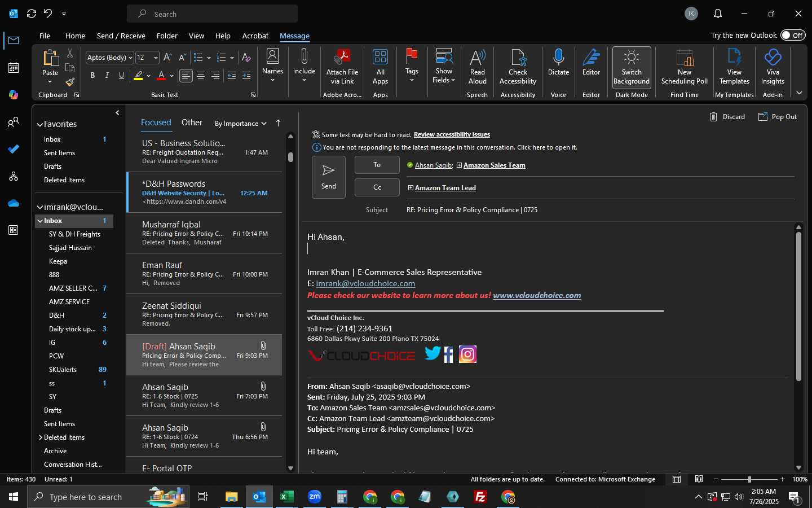Collapse the ribbon with chevron
This screenshot has width=812, height=508.
coord(799,93)
